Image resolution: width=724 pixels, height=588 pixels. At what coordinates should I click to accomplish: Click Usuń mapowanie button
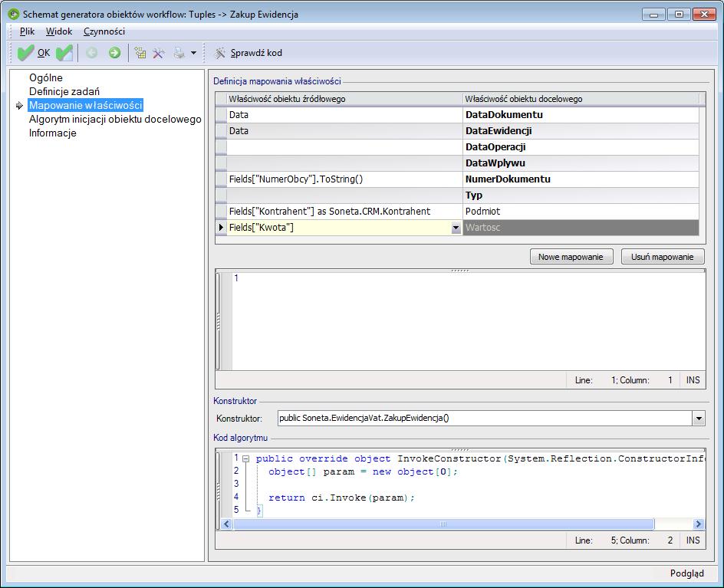663,257
